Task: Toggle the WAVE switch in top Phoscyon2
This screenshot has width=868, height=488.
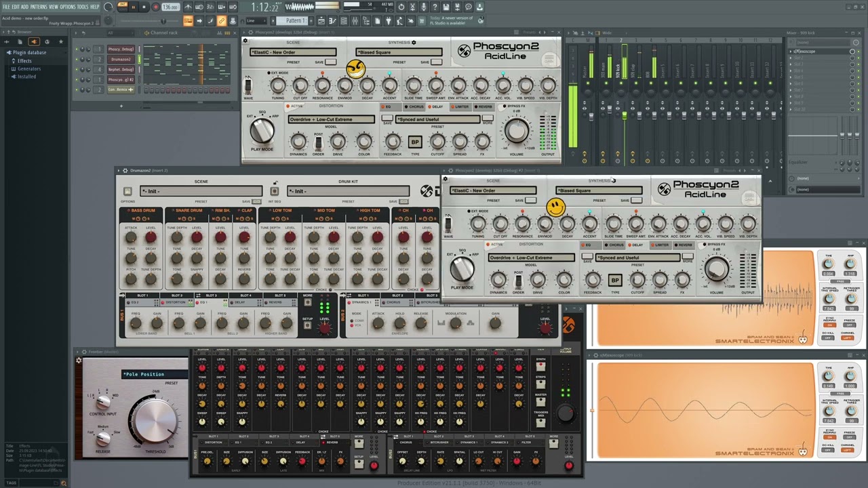Action: (x=248, y=86)
